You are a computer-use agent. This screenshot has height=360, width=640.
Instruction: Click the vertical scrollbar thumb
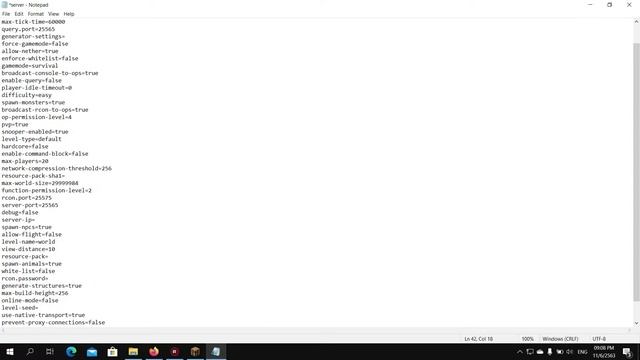636,172
